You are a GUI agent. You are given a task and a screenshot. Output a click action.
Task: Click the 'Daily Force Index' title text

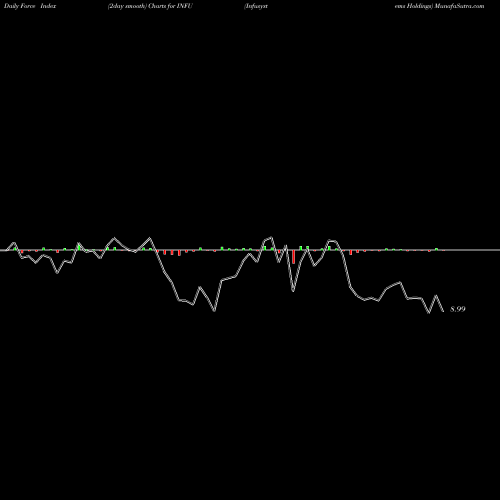tap(30, 6)
